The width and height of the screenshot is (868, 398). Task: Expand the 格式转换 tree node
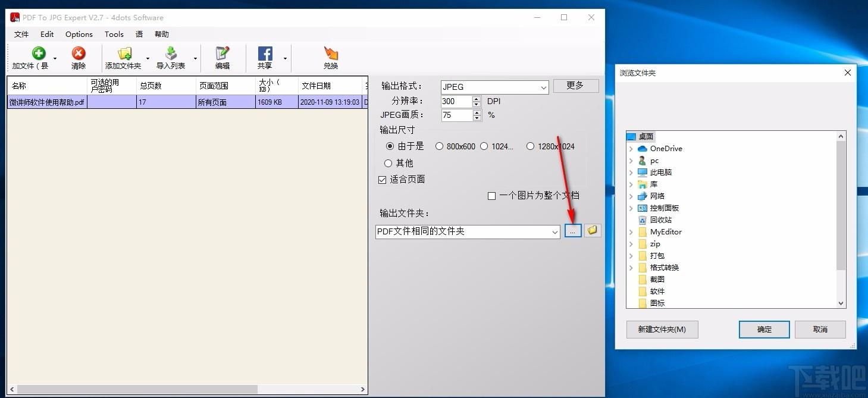tap(631, 268)
